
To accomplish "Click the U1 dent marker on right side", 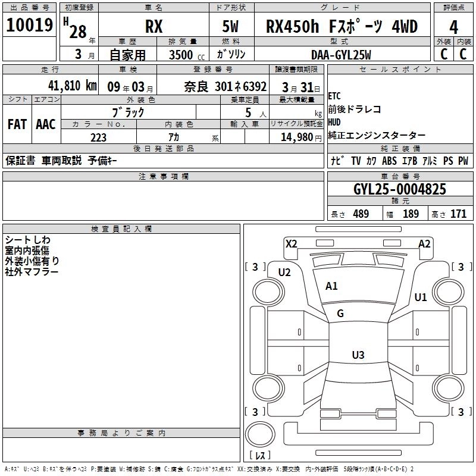I will 421,297.
